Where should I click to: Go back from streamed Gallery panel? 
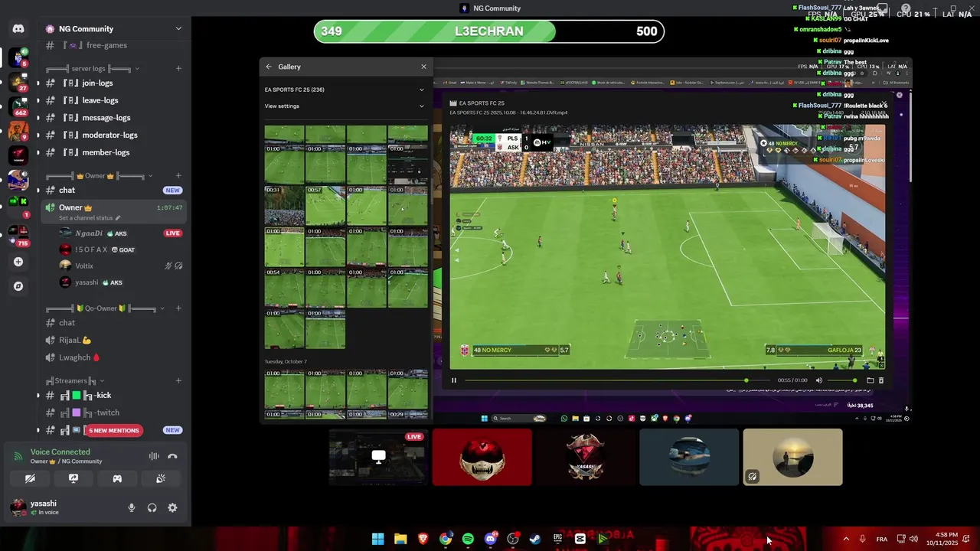[x=269, y=67]
